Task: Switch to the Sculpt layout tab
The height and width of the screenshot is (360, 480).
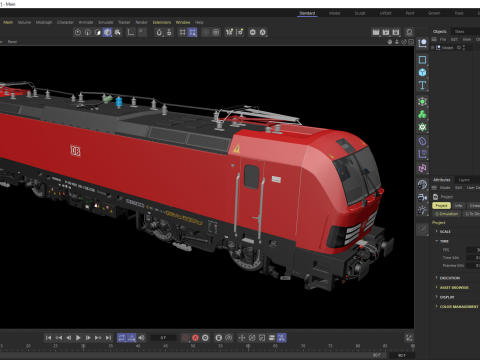Action: tap(360, 13)
